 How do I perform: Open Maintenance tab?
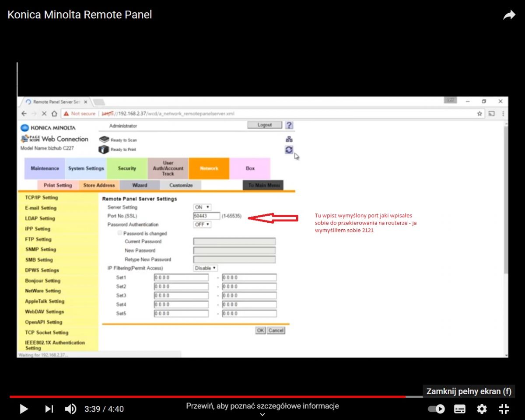45,168
